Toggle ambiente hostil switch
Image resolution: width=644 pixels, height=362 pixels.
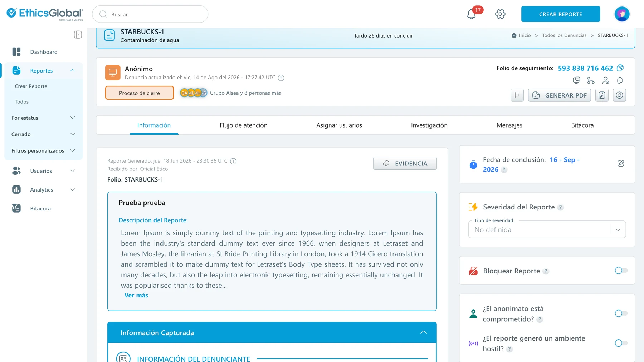pyautogui.click(x=621, y=343)
